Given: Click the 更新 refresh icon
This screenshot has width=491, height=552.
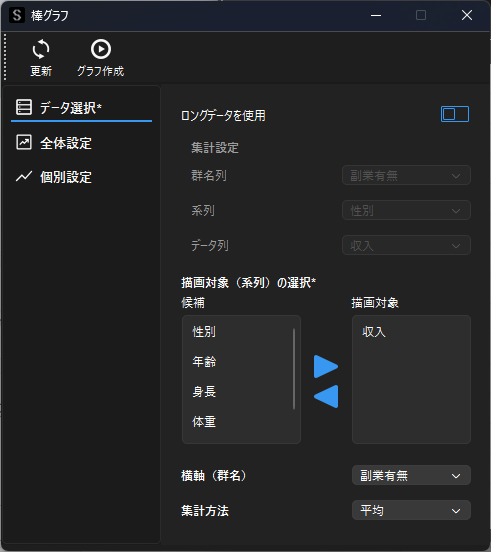Looking at the screenshot, I should point(41,49).
